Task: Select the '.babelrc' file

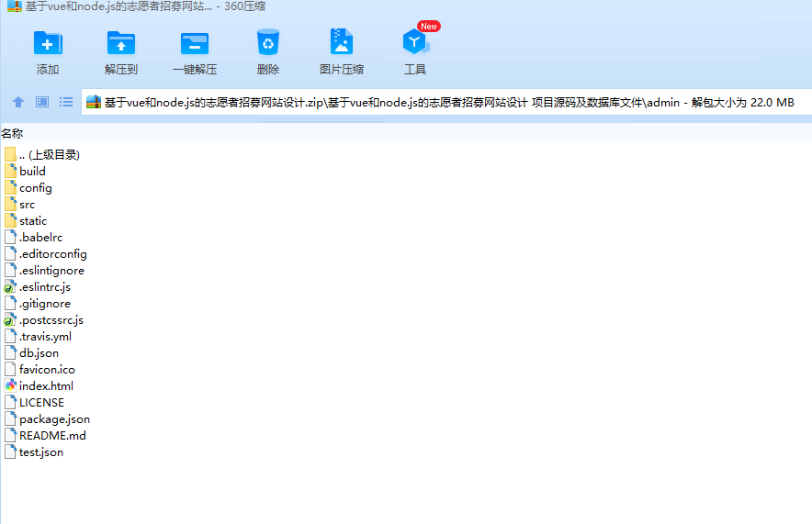Action: [41, 238]
